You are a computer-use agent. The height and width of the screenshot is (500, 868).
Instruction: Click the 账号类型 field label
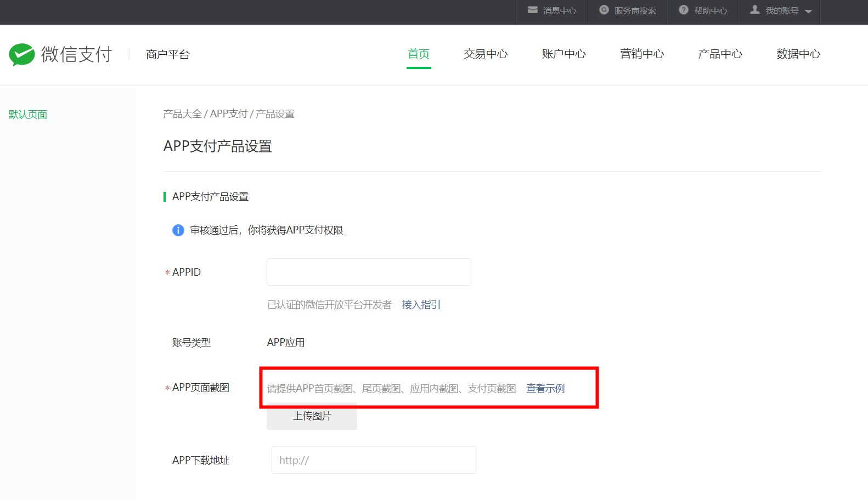[191, 343]
